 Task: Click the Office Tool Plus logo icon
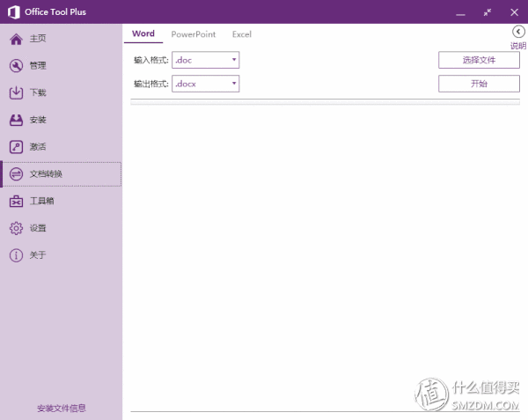pos(14,12)
